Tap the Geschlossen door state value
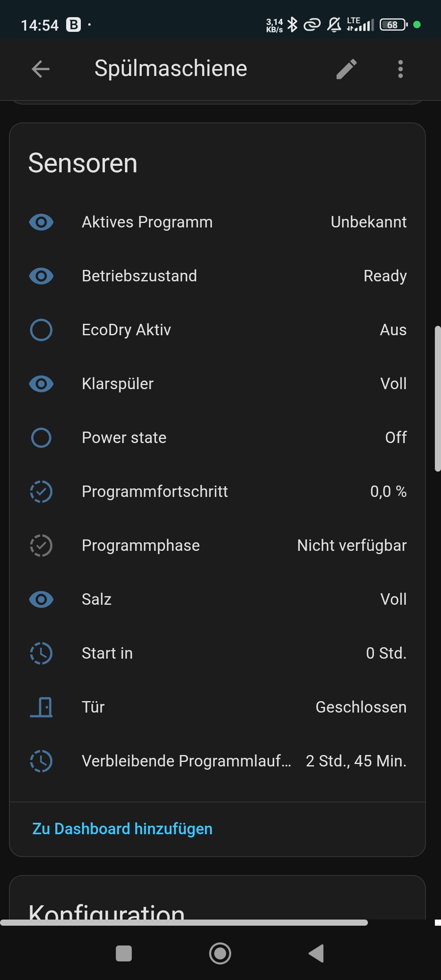Viewport: 441px width, 980px height. pos(361,707)
